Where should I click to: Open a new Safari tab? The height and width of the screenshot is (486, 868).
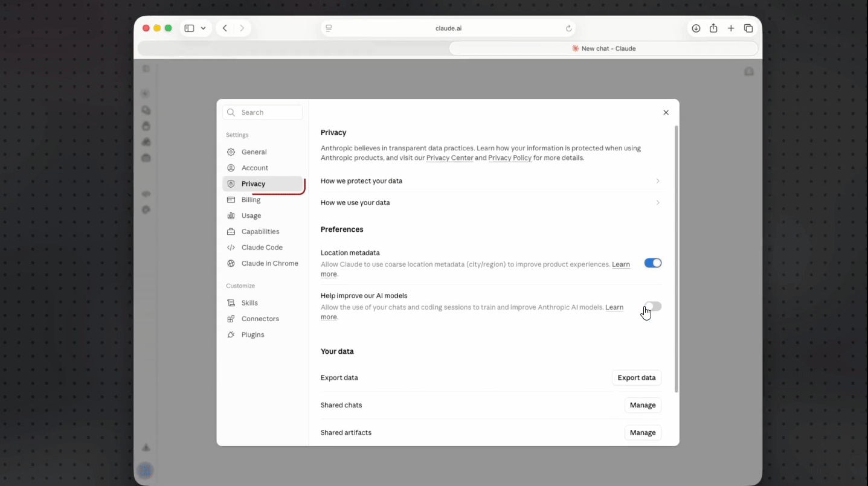pos(731,28)
